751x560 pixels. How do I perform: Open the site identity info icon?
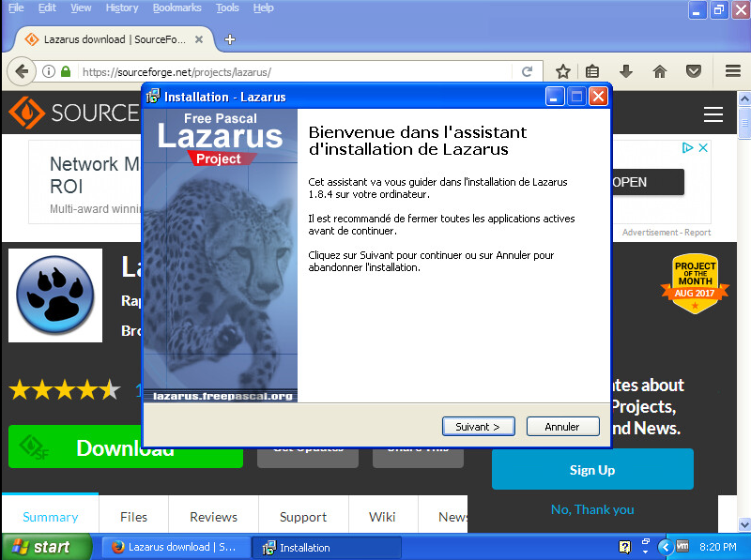49,72
